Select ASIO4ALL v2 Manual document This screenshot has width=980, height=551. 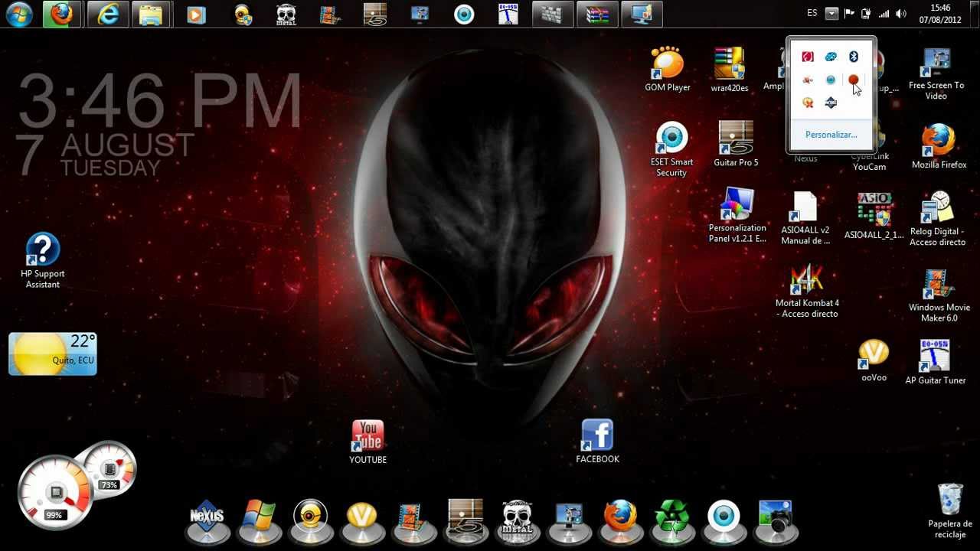[x=805, y=219]
